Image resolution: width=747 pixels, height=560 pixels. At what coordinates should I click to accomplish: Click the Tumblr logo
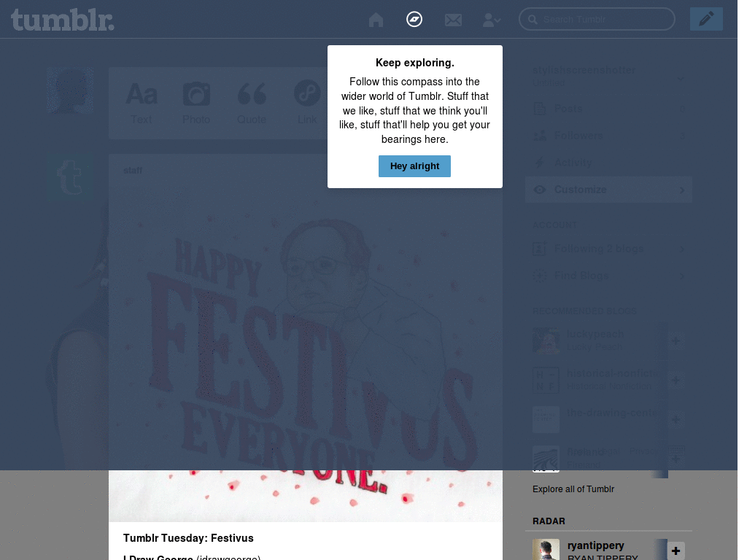click(63, 20)
